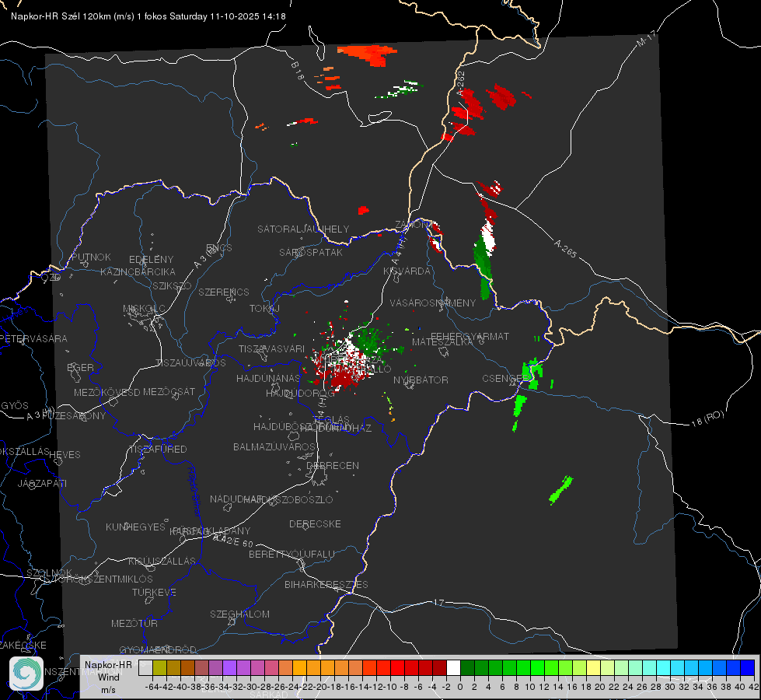Click the white swatch in the wind legend

pos(453,668)
